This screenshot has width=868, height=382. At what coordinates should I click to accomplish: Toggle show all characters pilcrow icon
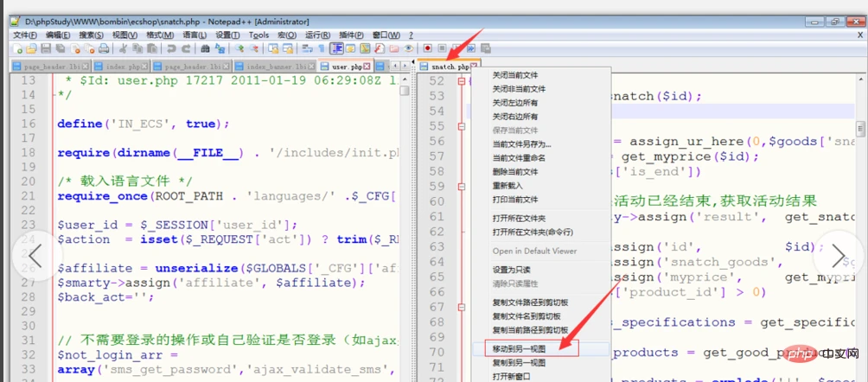(322, 48)
